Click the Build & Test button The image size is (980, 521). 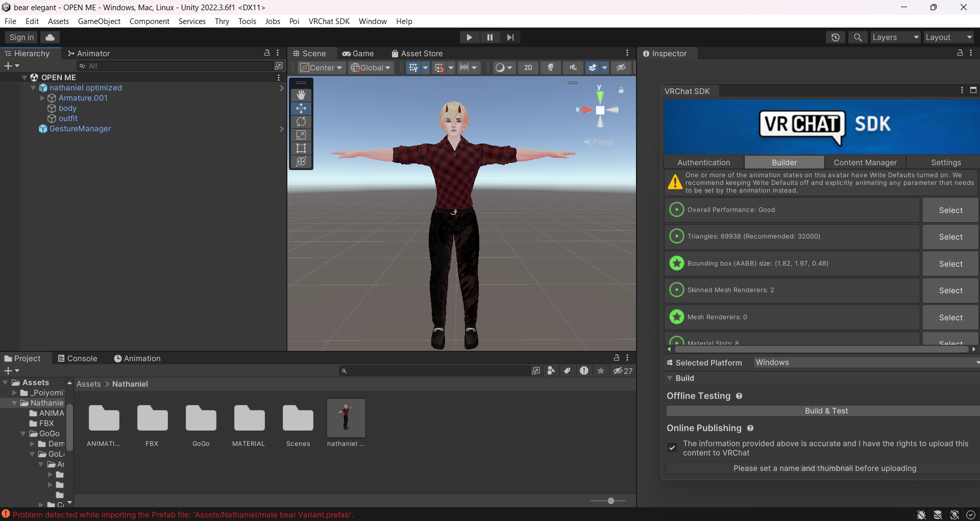coord(826,411)
